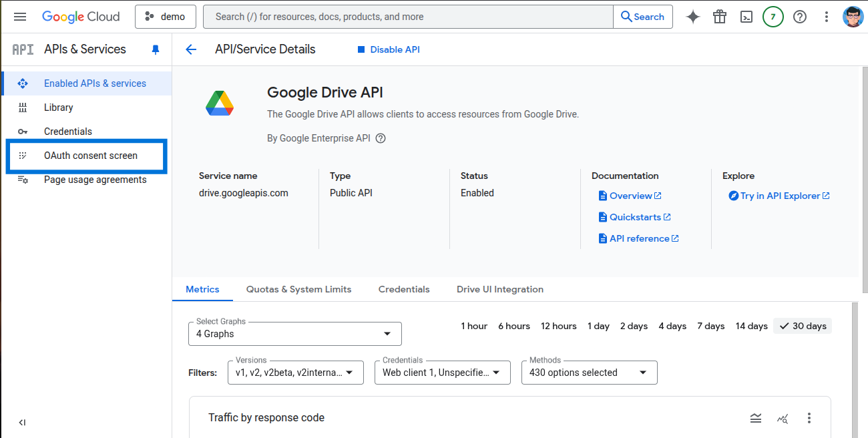868x438 pixels.
Task: Open the demo project selector
Action: [166, 17]
